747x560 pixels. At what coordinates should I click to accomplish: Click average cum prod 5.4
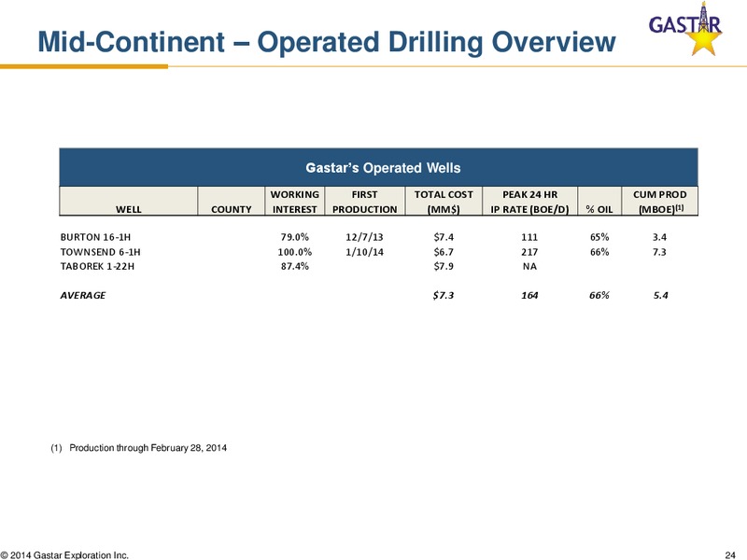tap(661, 295)
